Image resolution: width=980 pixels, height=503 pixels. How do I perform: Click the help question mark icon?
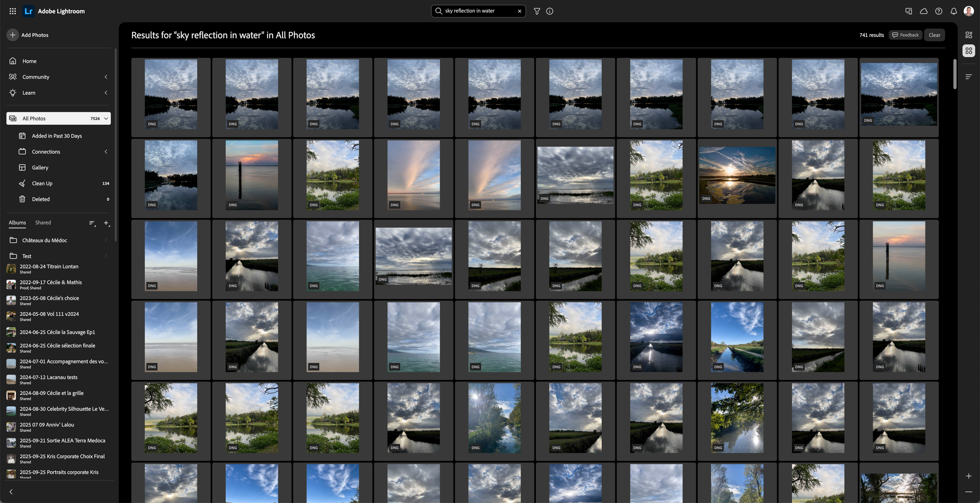(938, 11)
